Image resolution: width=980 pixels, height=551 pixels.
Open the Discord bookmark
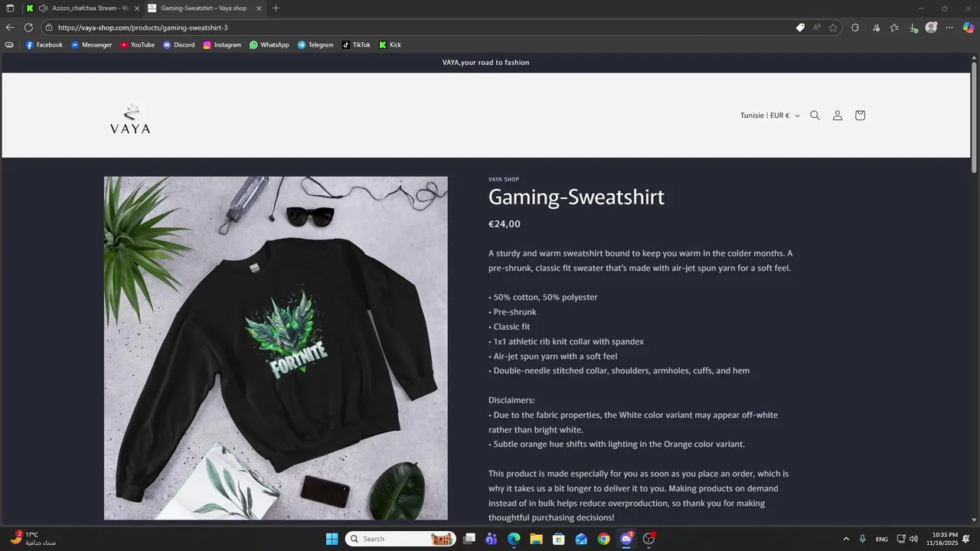178,45
